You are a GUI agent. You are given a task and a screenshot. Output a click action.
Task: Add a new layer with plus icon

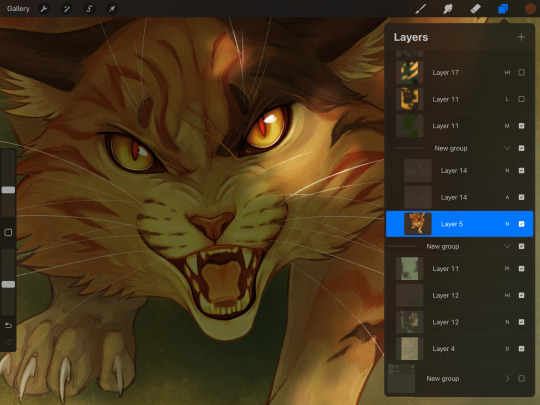pyautogui.click(x=521, y=37)
